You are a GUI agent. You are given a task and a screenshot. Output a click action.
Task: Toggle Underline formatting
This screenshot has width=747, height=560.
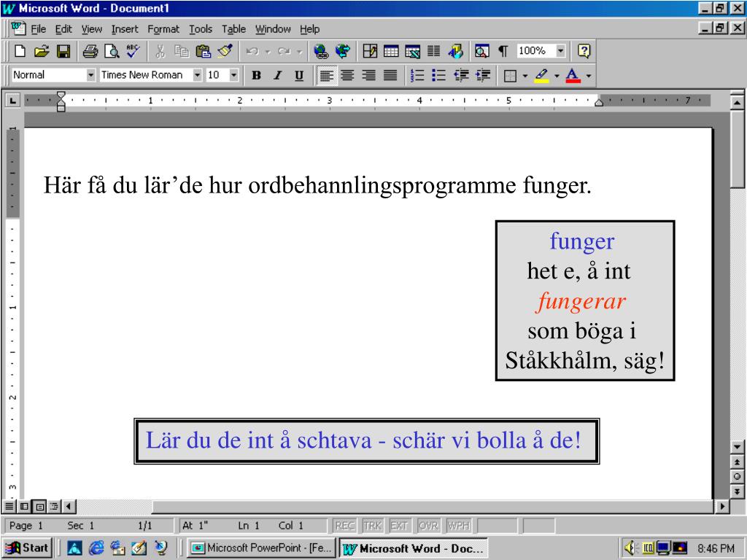coord(299,75)
